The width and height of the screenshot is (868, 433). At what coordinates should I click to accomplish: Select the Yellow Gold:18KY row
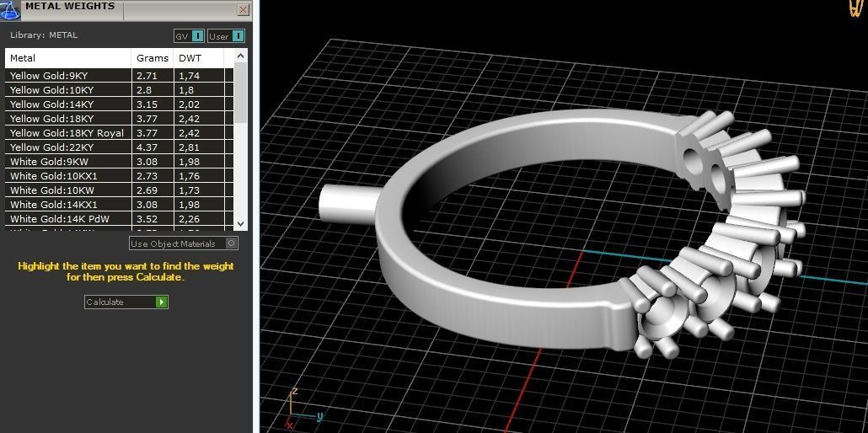coord(119,119)
